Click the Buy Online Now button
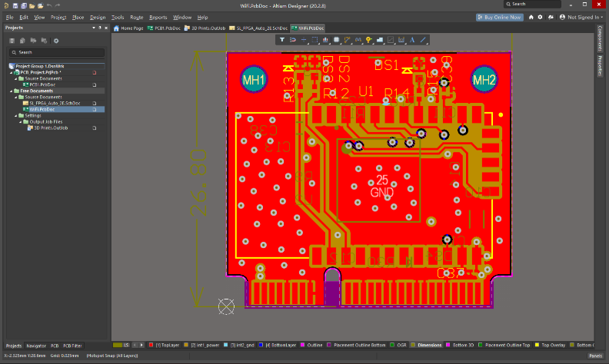 pos(500,17)
